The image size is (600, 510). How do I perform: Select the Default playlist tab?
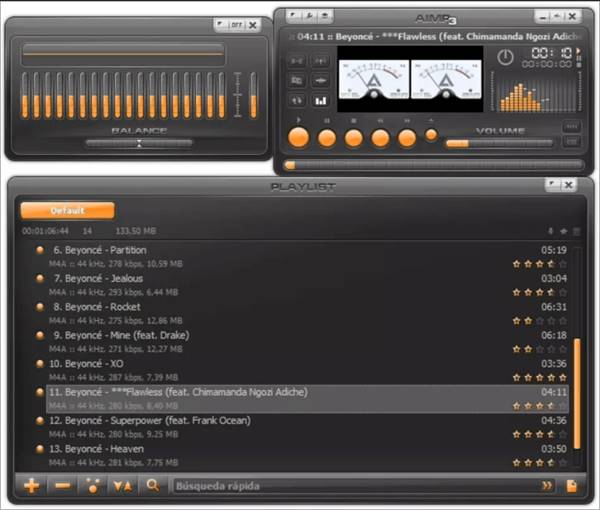68,211
